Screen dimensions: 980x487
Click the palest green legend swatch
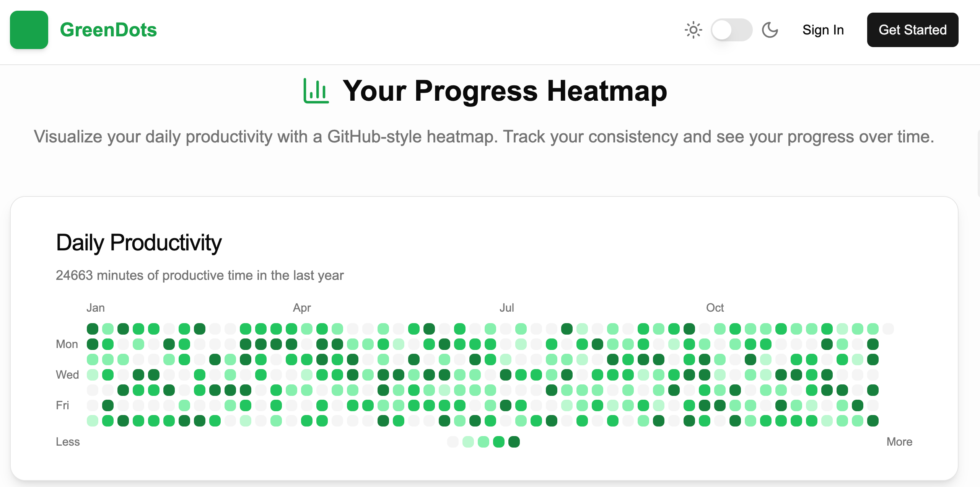[x=468, y=442]
